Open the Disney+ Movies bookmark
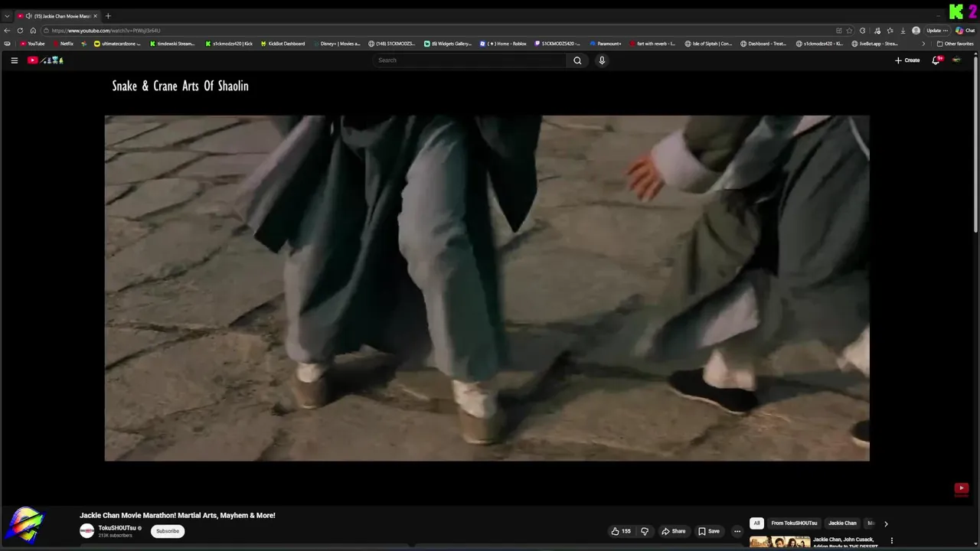980x551 pixels. (337, 44)
